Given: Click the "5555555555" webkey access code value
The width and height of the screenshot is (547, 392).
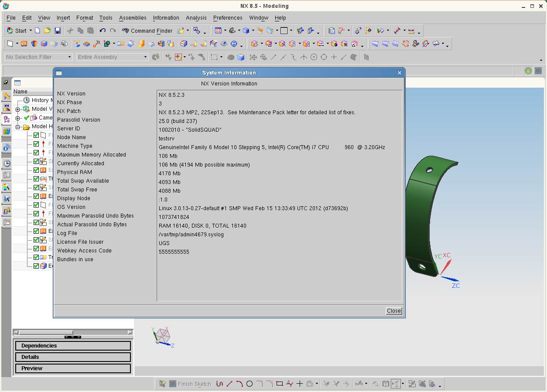Looking at the screenshot, I should click(x=174, y=252).
